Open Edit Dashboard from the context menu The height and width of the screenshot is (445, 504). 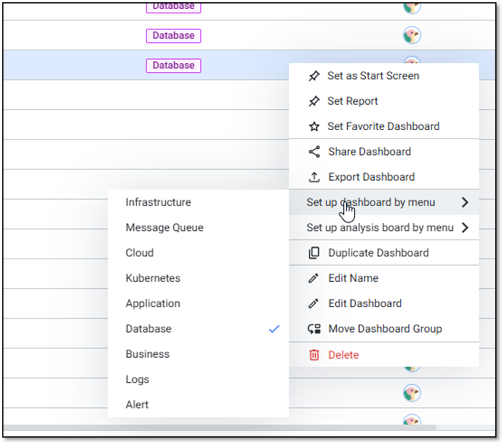click(x=364, y=304)
